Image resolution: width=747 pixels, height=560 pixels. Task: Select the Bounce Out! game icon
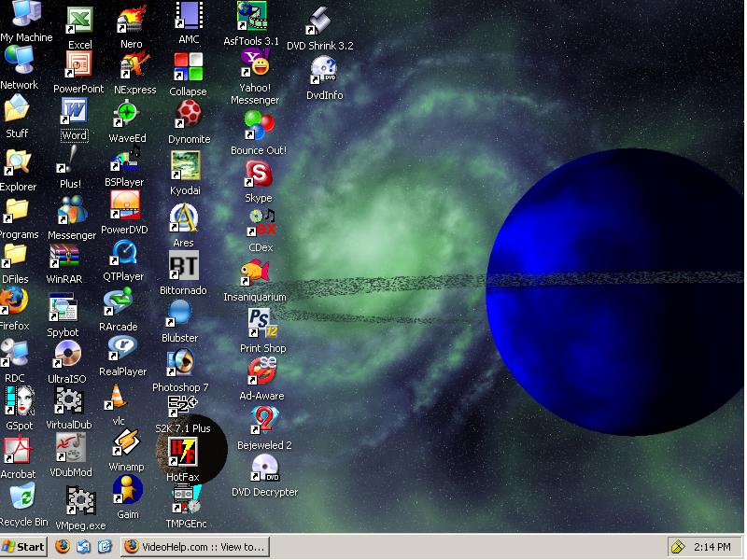point(259,126)
